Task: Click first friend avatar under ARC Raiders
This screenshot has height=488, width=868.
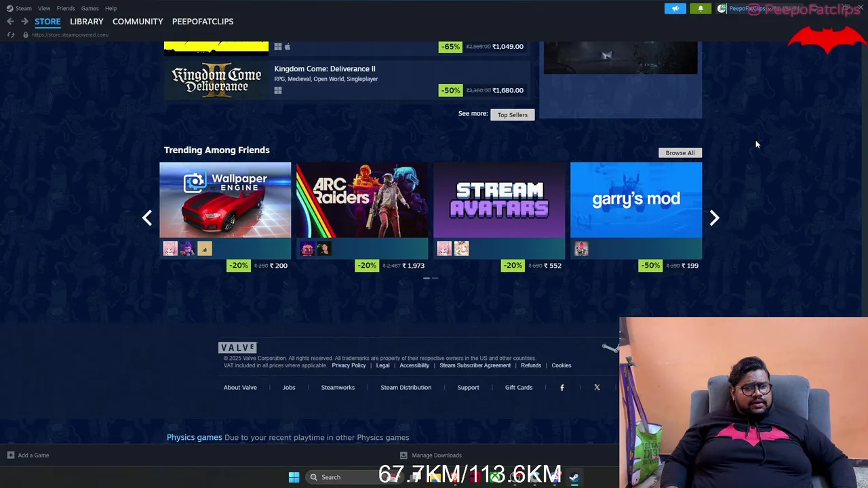Action: [x=307, y=249]
